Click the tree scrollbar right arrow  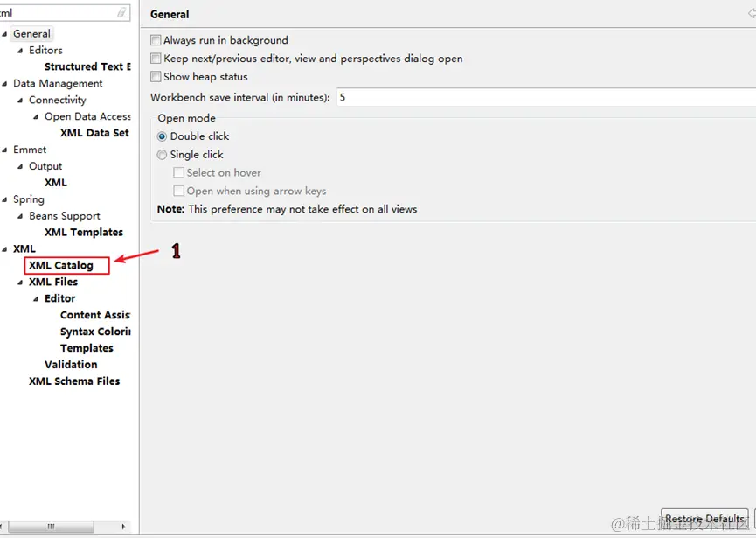click(x=123, y=527)
